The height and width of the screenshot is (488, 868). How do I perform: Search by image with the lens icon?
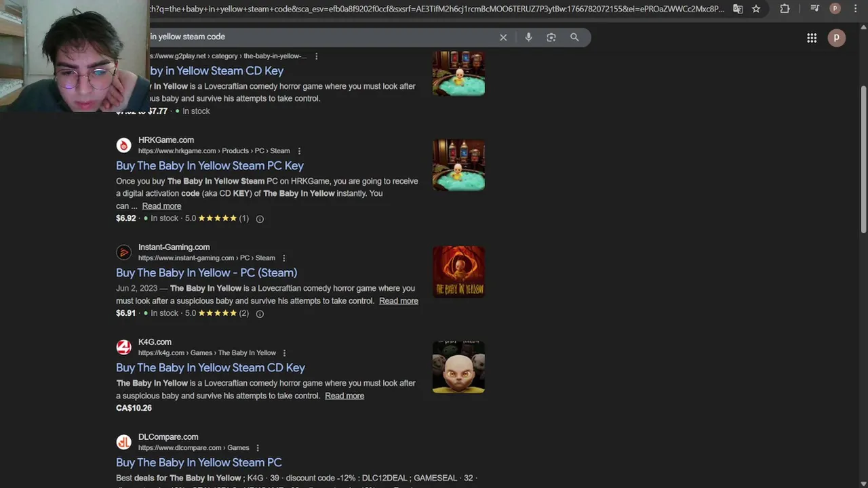coord(551,37)
